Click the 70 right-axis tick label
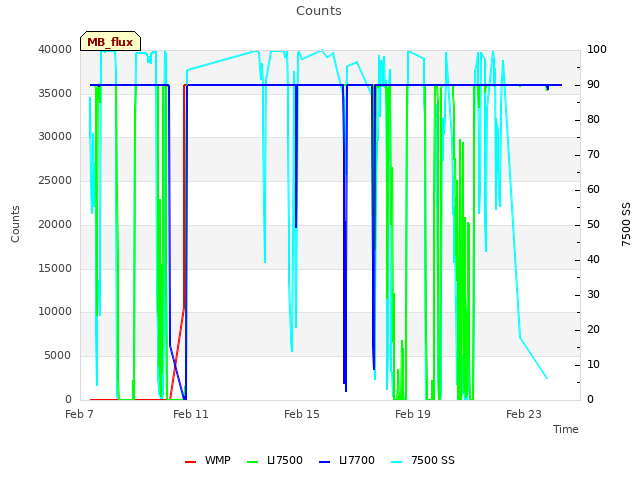 (593, 155)
